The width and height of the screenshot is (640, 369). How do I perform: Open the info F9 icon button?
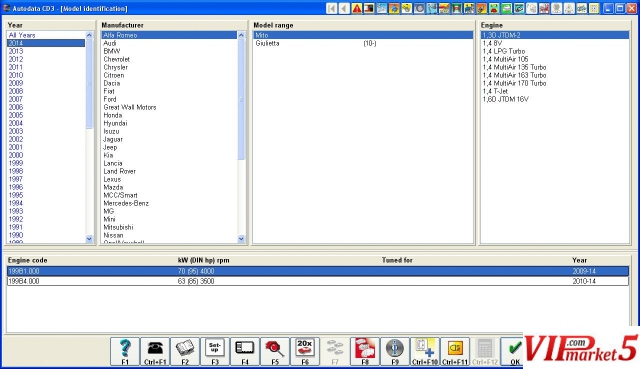(395, 351)
